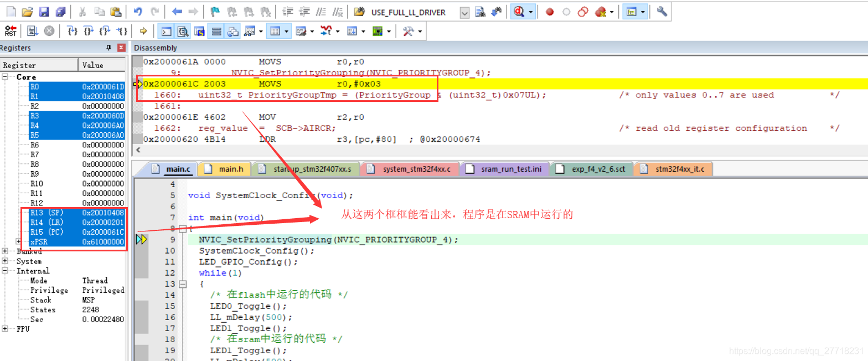This screenshot has height=361, width=868.
Task: Collapse the main function fold at line 8
Action: point(183,229)
